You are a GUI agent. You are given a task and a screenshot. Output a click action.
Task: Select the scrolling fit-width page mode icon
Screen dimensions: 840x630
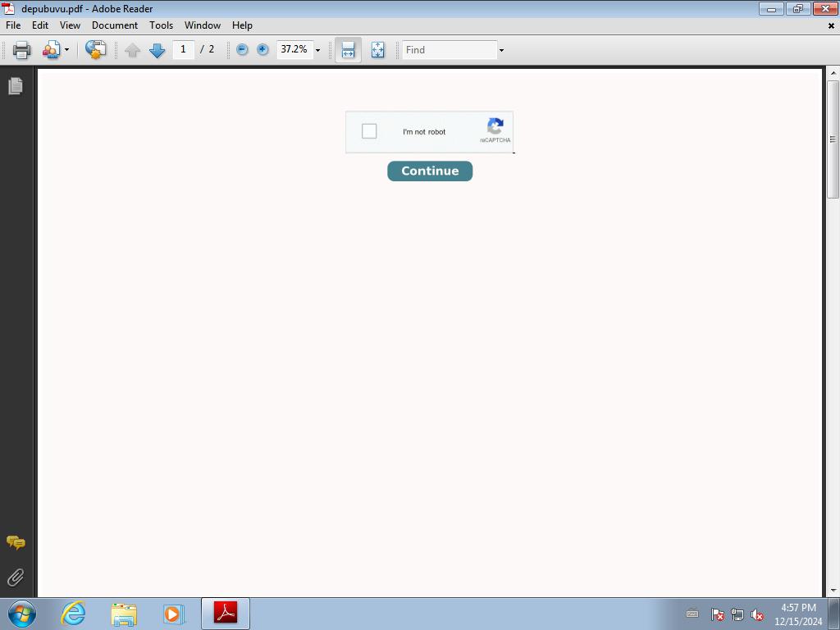(348, 50)
